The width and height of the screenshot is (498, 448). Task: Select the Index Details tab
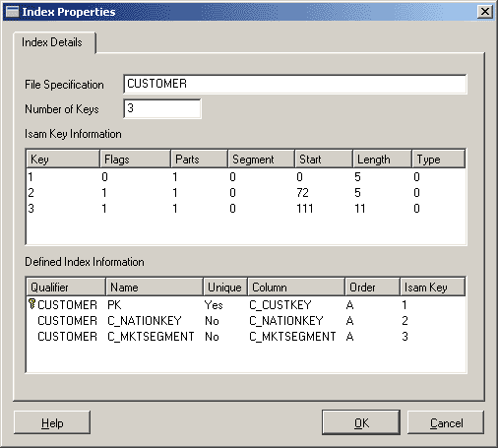click(x=52, y=42)
